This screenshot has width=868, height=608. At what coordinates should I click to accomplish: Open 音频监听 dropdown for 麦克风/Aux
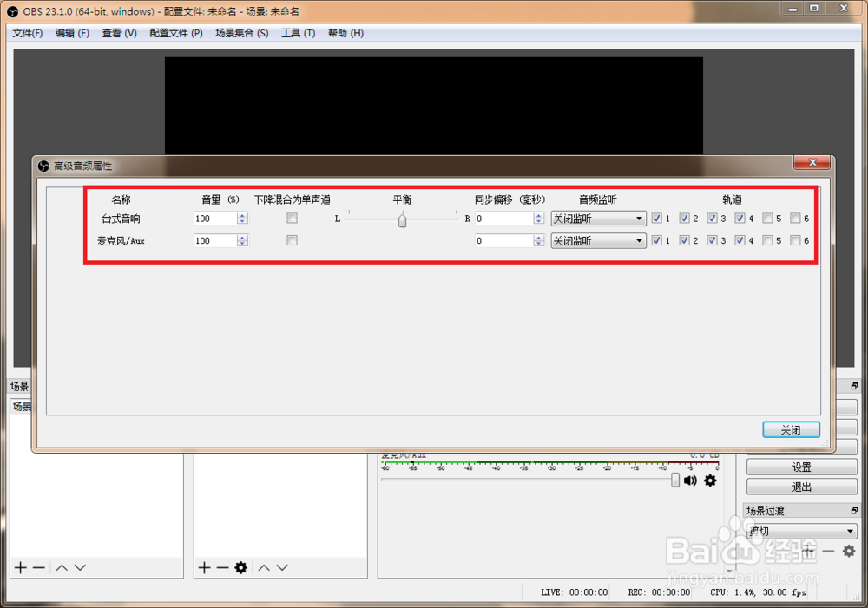pos(598,240)
